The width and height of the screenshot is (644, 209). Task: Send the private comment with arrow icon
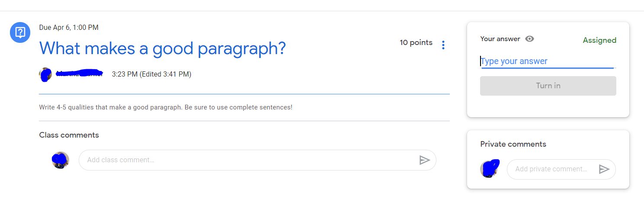click(604, 169)
